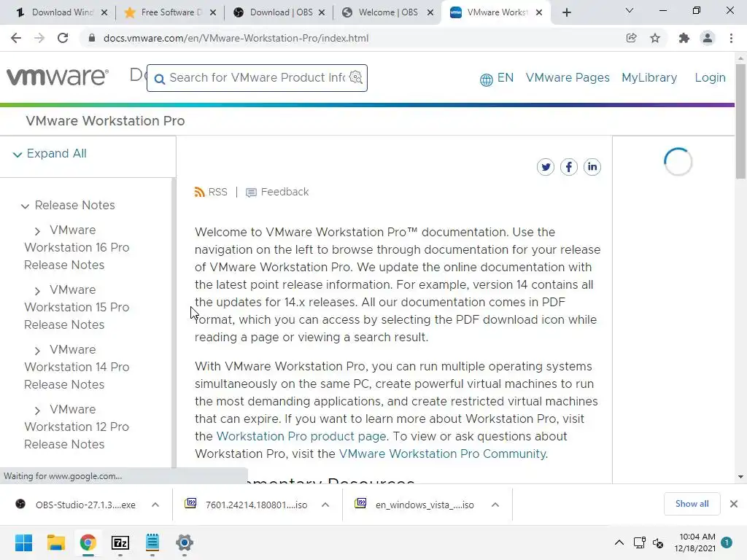The image size is (747, 560).
Task: Open File Explorer from taskbar
Action: click(55, 542)
